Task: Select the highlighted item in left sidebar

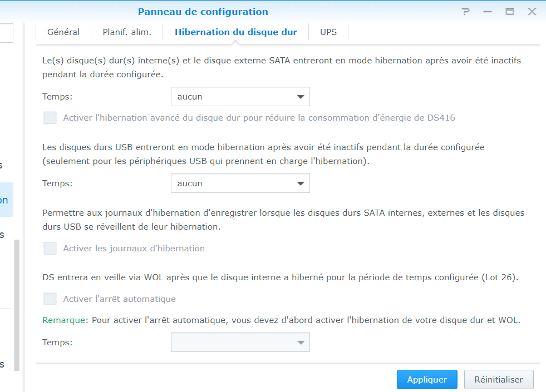Action: (x=6, y=200)
